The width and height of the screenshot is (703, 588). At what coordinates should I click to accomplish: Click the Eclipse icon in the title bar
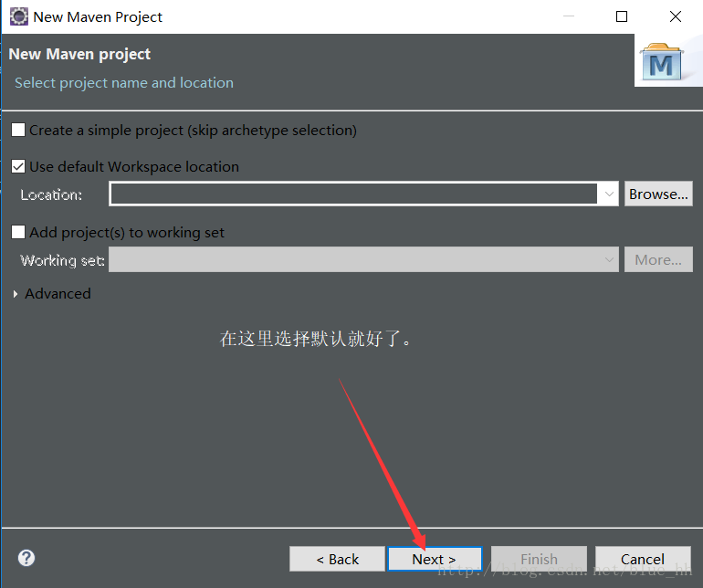click(19, 16)
